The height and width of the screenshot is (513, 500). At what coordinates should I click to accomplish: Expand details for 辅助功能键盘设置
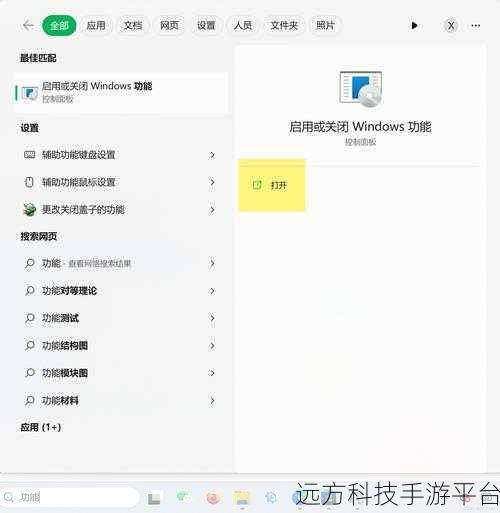tap(212, 155)
